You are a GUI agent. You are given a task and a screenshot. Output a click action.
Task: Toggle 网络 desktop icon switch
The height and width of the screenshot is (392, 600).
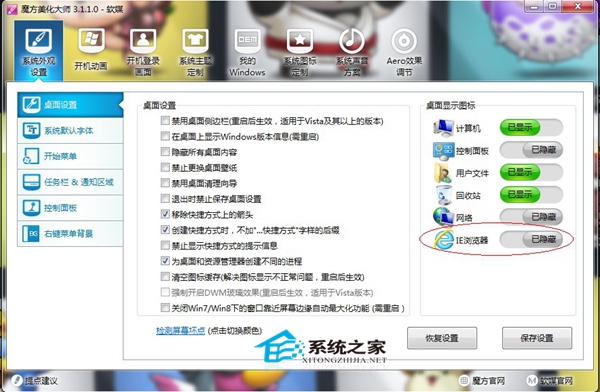coord(531,217)
